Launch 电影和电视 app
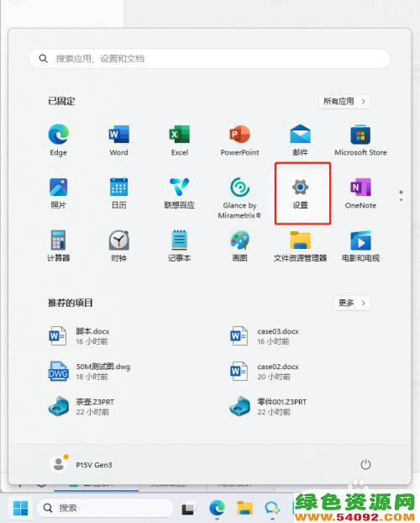Image resolution: width=420 pixels, height=523 pixels. 360,246
